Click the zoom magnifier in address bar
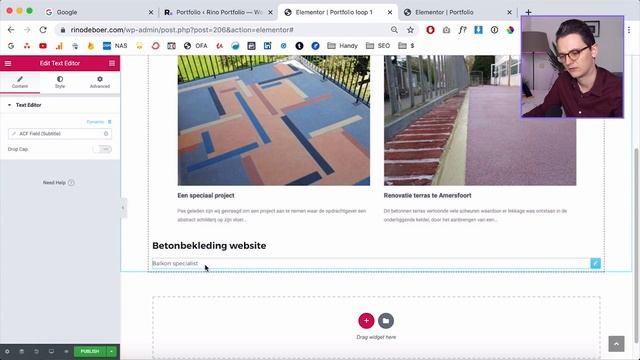The height and width of the screenshot is (360, 640). click(x=394, y=30)
